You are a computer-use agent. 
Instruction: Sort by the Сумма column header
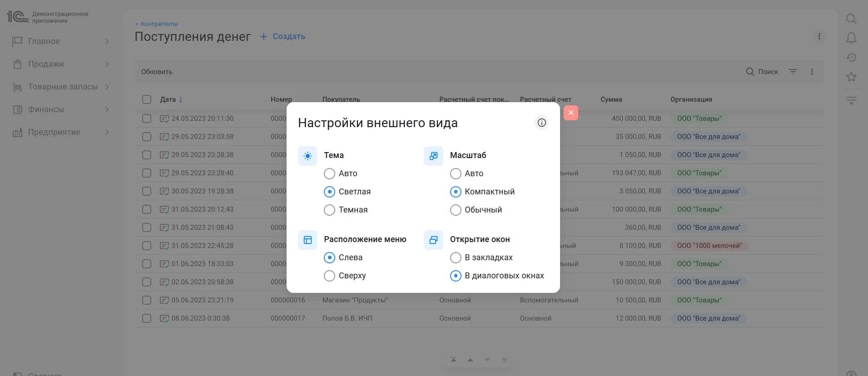click(x=611, y=99)
